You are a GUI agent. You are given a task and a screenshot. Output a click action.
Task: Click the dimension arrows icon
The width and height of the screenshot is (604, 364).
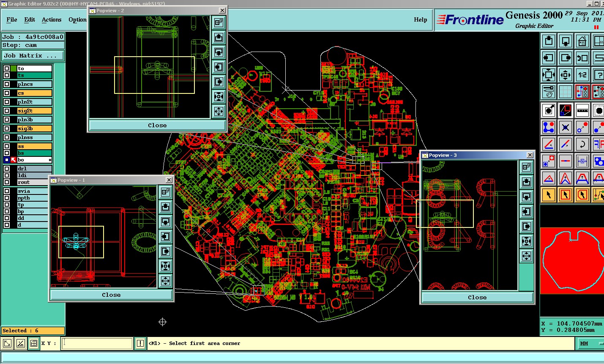(582, 161)
